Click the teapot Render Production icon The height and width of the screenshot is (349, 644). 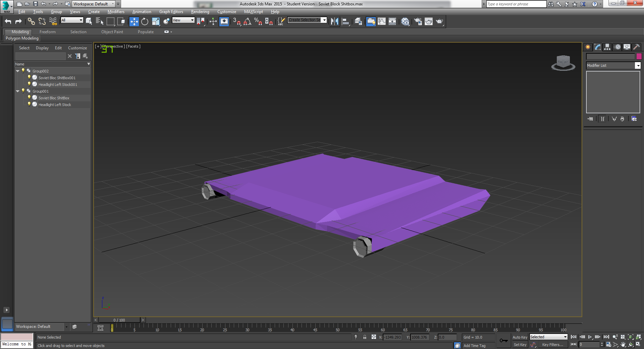439,21
